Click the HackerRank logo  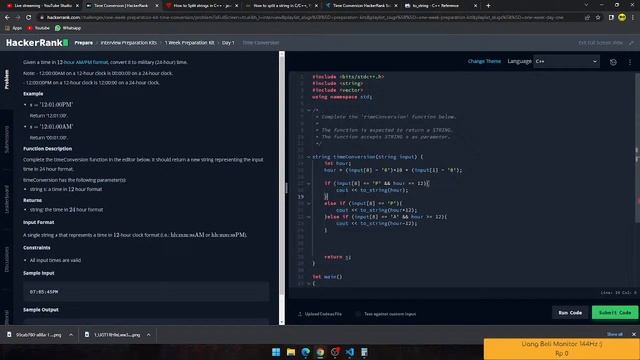pyautogui.click(x=37, y=42)
